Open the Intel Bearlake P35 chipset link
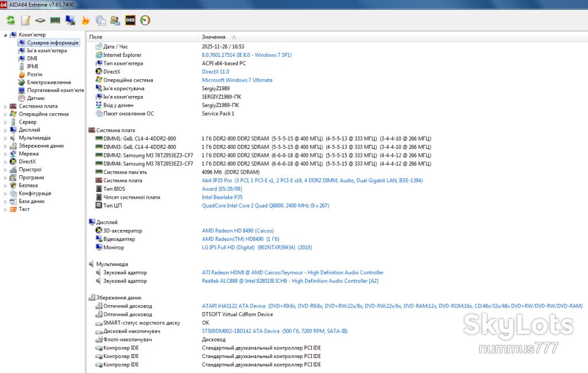588x373 pixels. [222, 197]
